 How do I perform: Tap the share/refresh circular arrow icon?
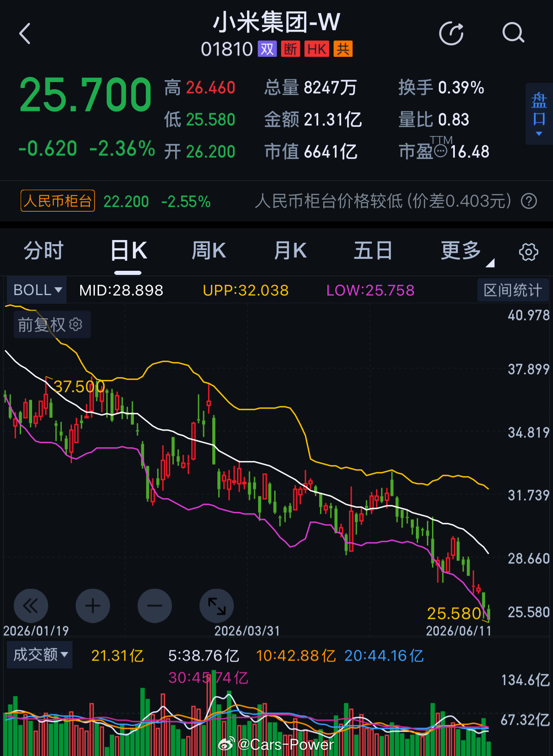point(451,33)
